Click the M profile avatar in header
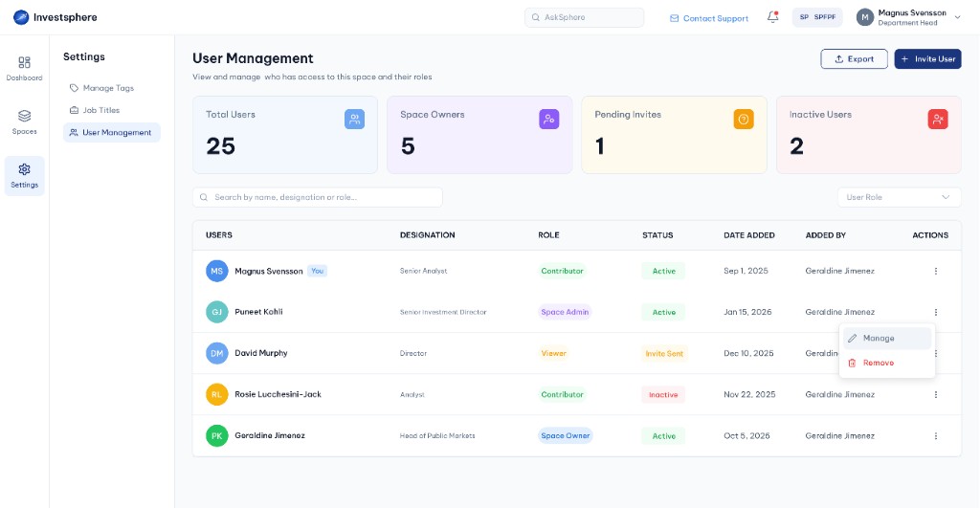The width and height of the screenshot is (980, 508). (x=864, y=17)
